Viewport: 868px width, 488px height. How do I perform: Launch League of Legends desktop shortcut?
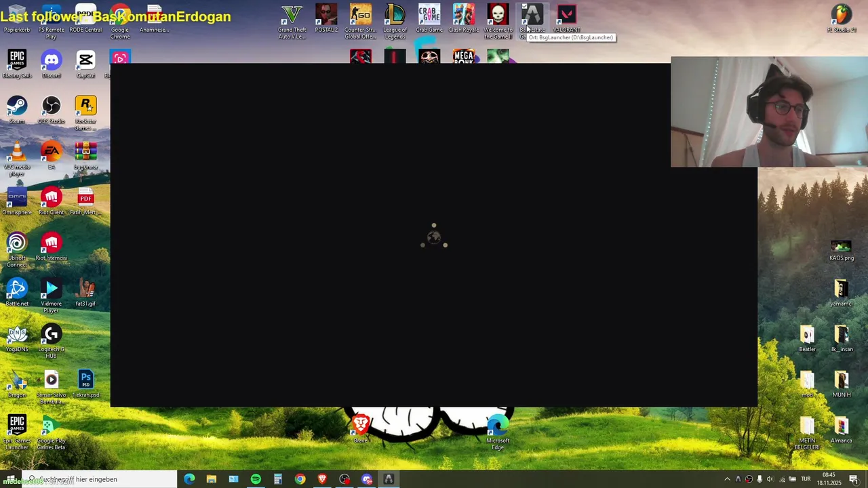tap(395, 20)
